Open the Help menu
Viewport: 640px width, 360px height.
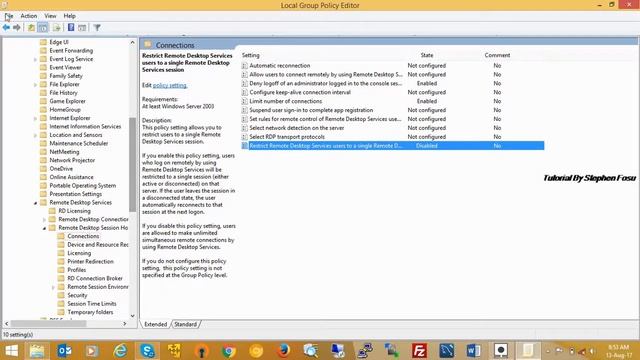69,16
